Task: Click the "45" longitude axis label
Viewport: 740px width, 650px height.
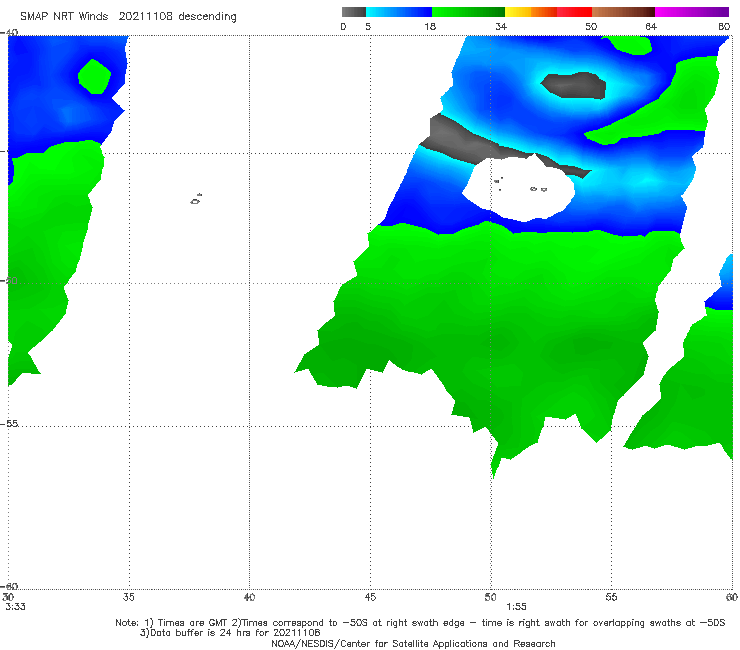Action: [x=370, y=597]
